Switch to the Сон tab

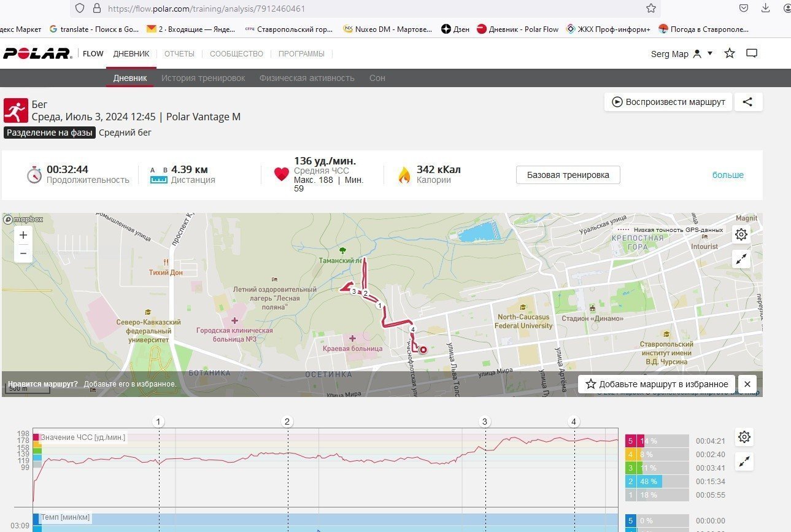(x=377, y=78)
